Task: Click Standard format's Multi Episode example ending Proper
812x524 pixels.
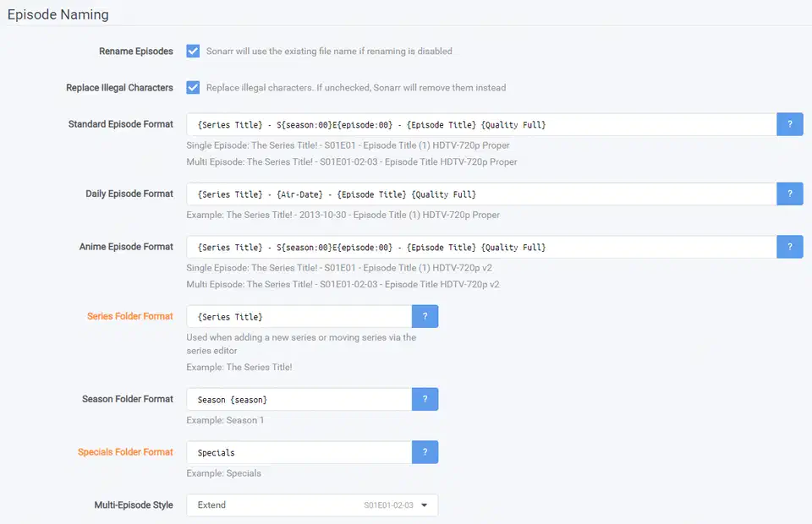Action: click(352, 162)
